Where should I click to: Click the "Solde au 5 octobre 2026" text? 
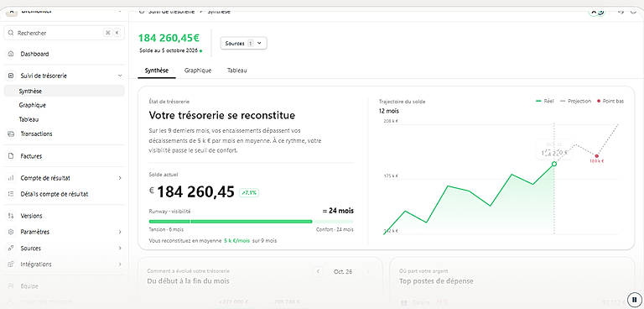point(169,51)
